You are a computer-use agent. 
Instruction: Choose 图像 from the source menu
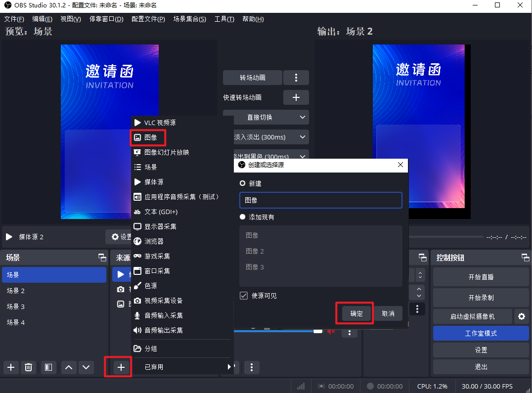pyautogui.click(x=151, y=137)
